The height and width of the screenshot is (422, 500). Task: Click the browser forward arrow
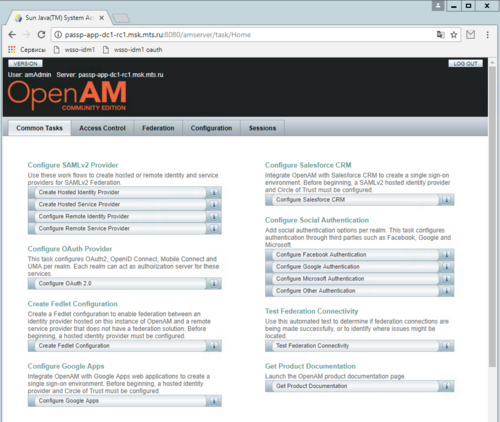[27, 35]
